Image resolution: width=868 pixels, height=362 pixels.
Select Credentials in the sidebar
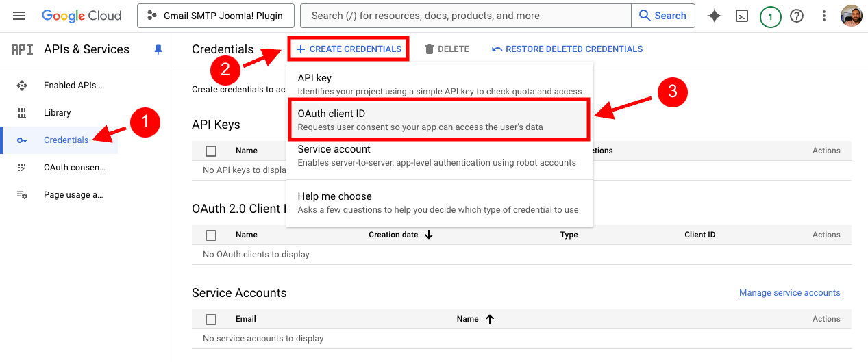[66, 140]
